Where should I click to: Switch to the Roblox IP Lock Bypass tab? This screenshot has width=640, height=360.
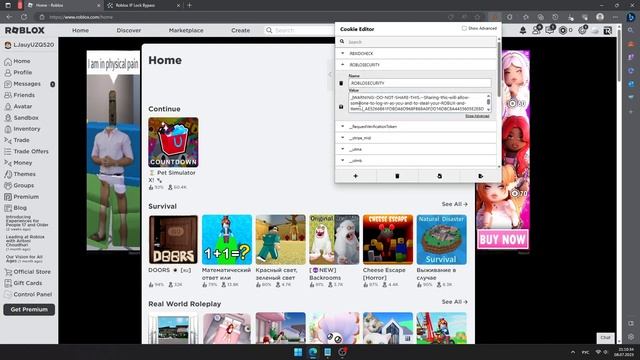[x=143, y=5]
